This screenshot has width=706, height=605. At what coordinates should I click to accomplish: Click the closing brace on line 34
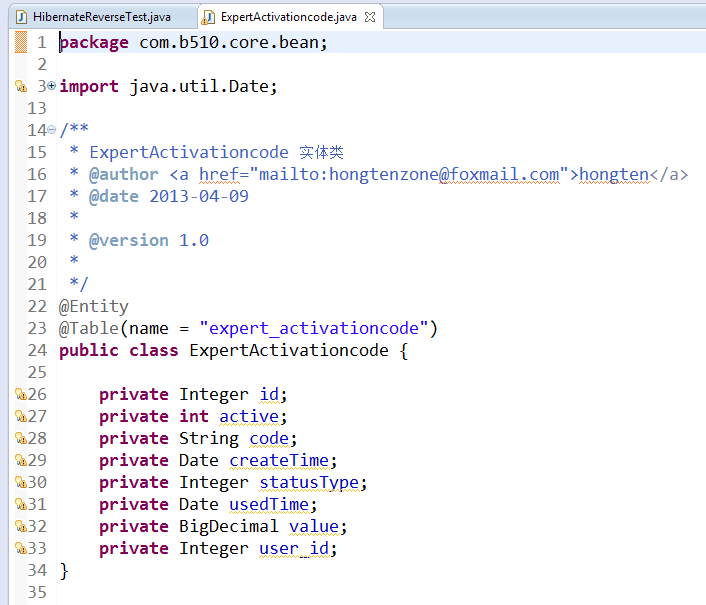[64, 571]
